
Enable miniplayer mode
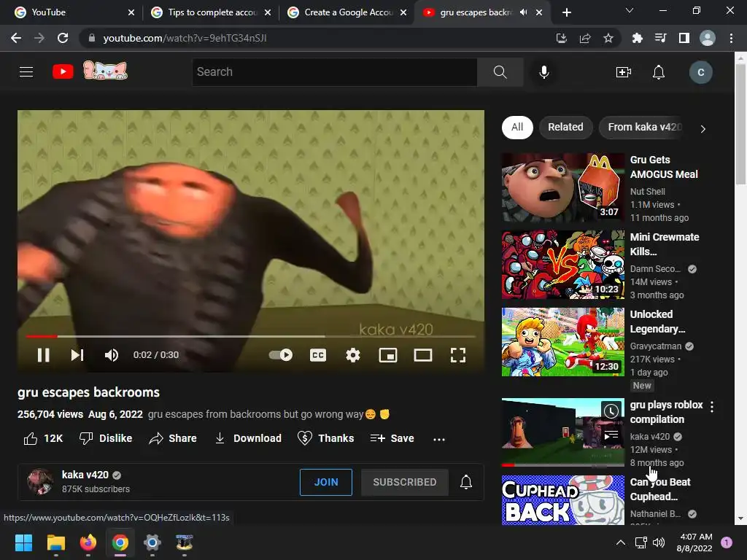[x=388, y=355]
